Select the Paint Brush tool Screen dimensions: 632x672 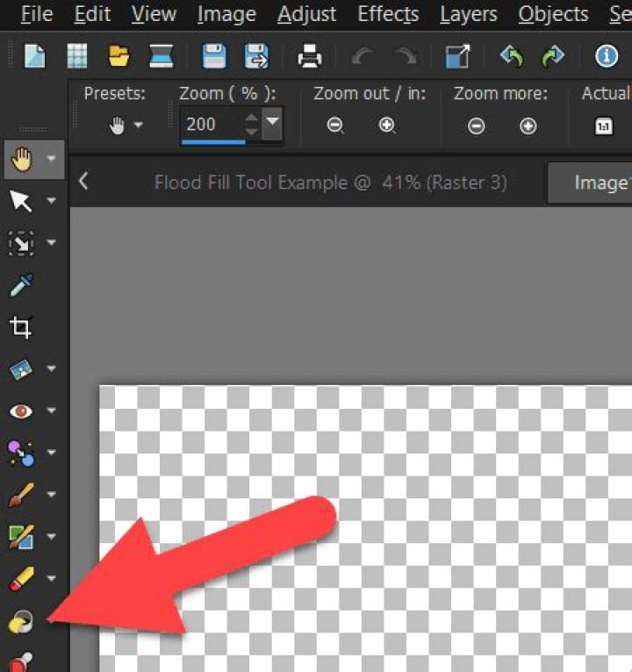[20, 494]
